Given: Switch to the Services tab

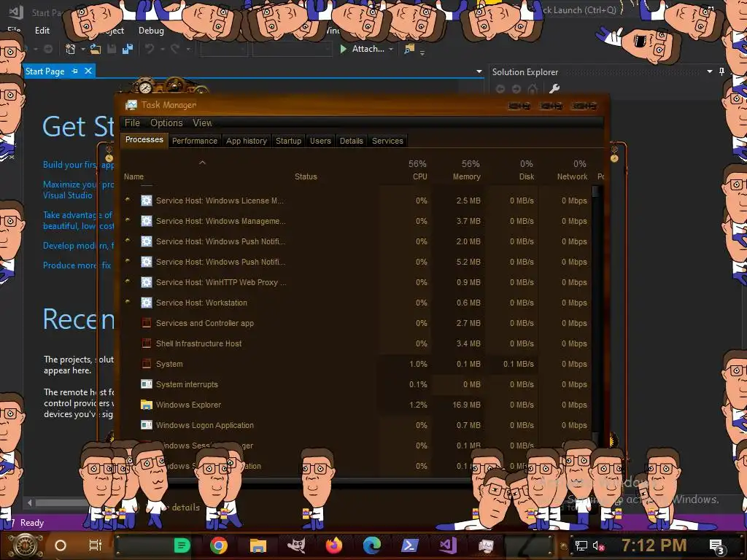Looking at the screenshot, I should click(387, 141).
